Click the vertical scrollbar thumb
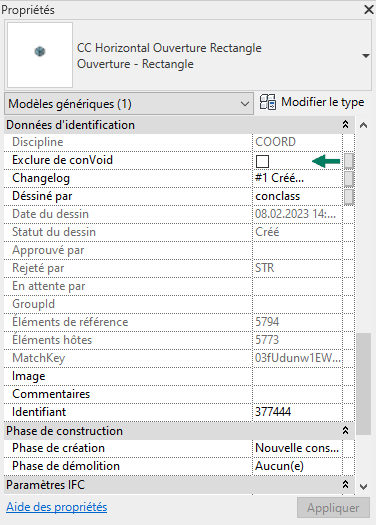 (x=364, y=384)
